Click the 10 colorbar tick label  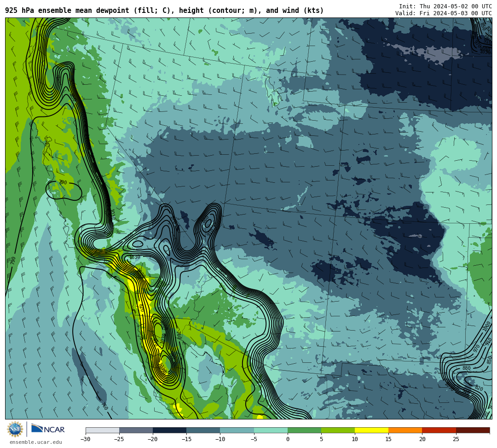click(x=355, y=439)
